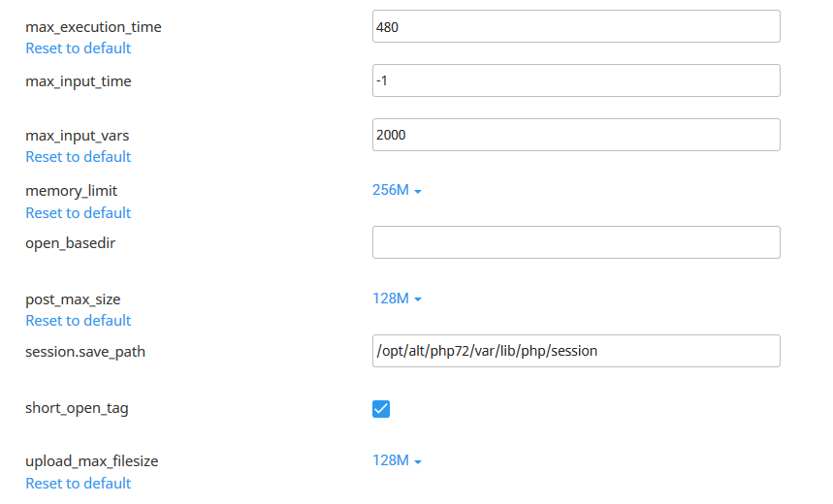Click the caret arrow beside upload_max_filesize value

[x=418, y=462]
